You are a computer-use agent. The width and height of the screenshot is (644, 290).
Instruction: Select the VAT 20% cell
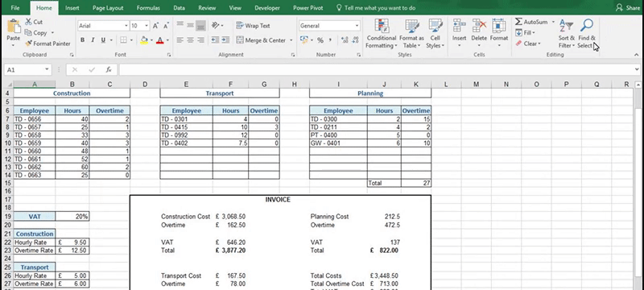pyautogui.click(x=72, y=216)
